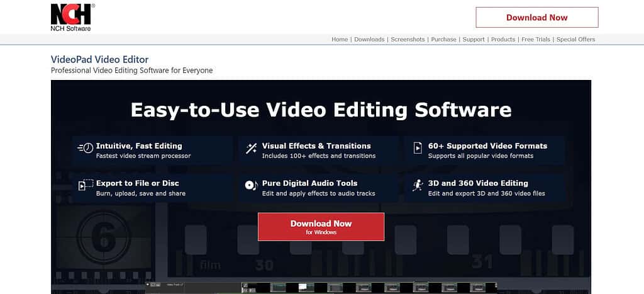Click the 60+ Supported Video Formats heading
The image size is (644, 294).
click(487, 146)
